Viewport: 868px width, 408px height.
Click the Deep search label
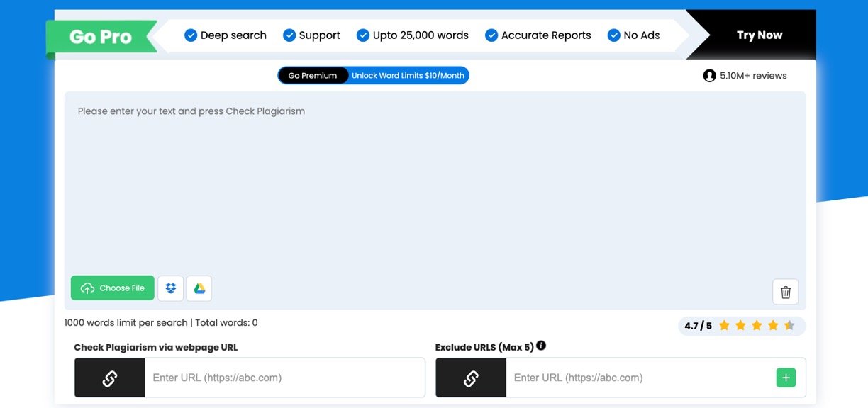[233, 35]
